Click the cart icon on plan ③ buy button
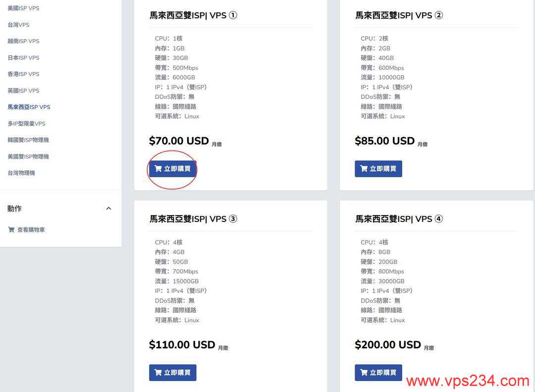The image size is (535, 392). click(x=158, y=372)
